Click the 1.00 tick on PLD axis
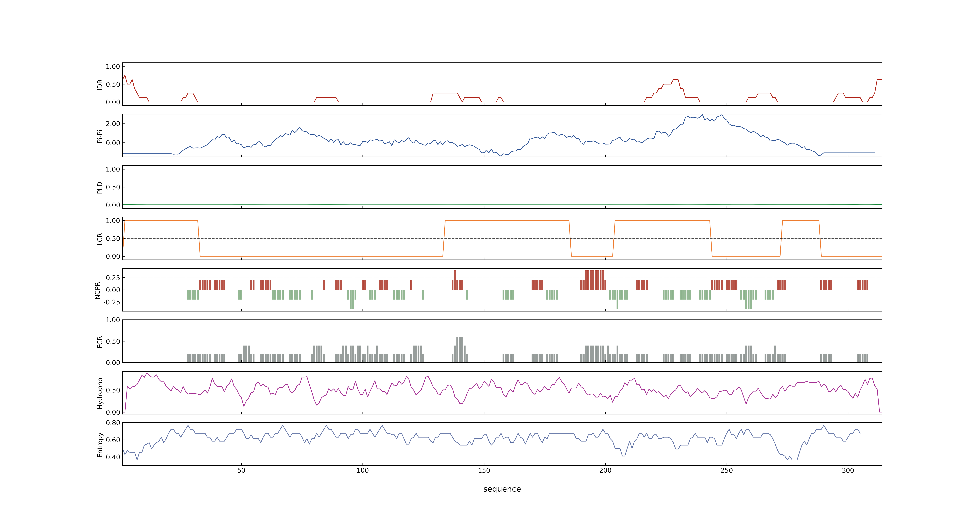The image size is (980, 523). pyautogui.click(x=113, y=169)
